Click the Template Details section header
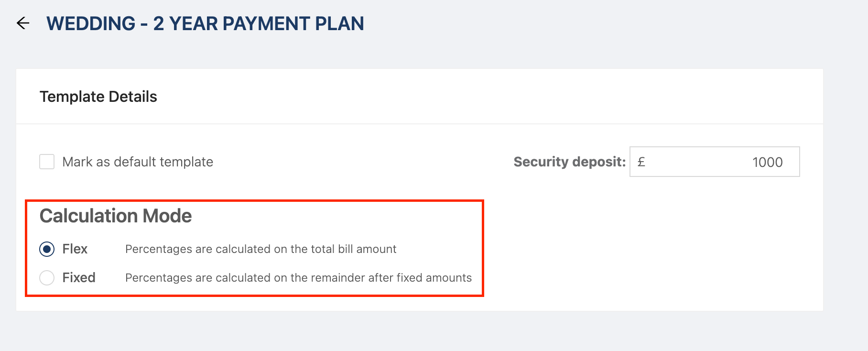 pyautogui.click(x=98, y=97)
